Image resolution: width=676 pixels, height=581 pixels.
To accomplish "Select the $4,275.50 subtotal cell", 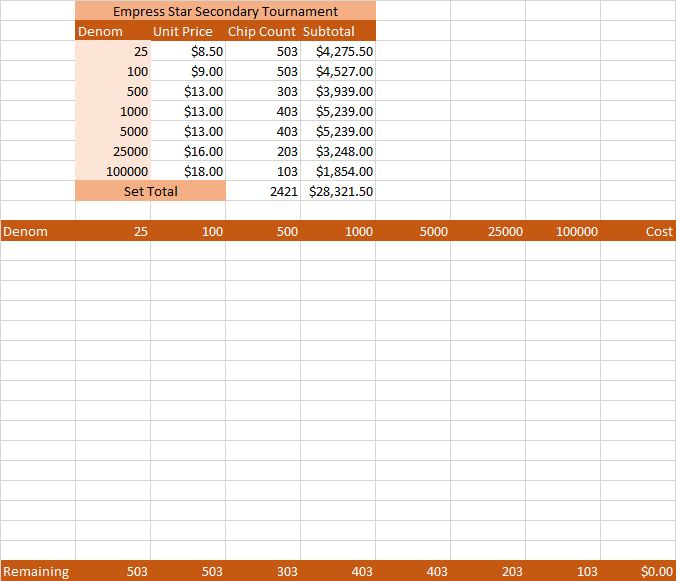I will click(338, 51).
